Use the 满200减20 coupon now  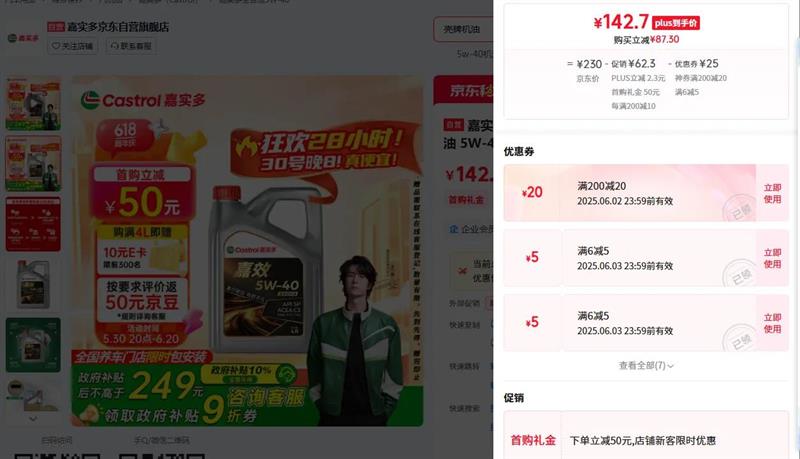coord(772,193)
